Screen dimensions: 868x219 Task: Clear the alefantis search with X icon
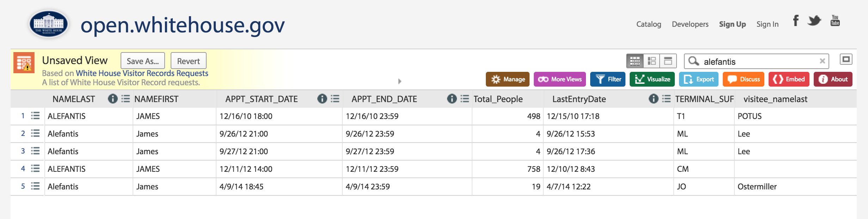coord(823,61)
